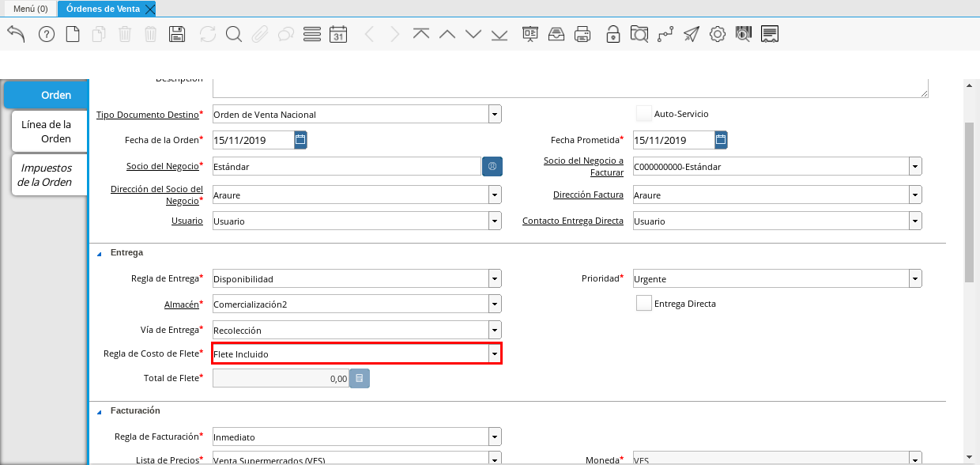Go to next record with down chevron
The height and width of the screenshot is (465, 980).
[473, 34]
